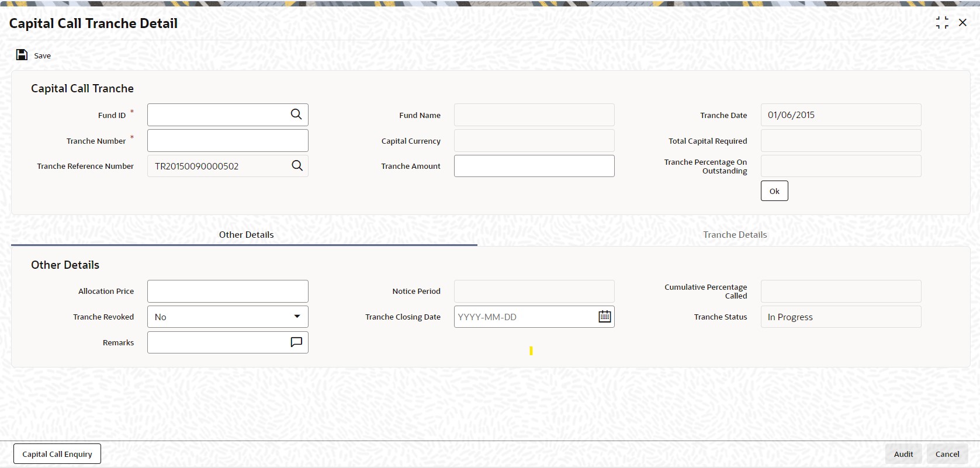Click the Total Capital Required field
Viewport: 980px width, 468px height.
tap(841, 140)
